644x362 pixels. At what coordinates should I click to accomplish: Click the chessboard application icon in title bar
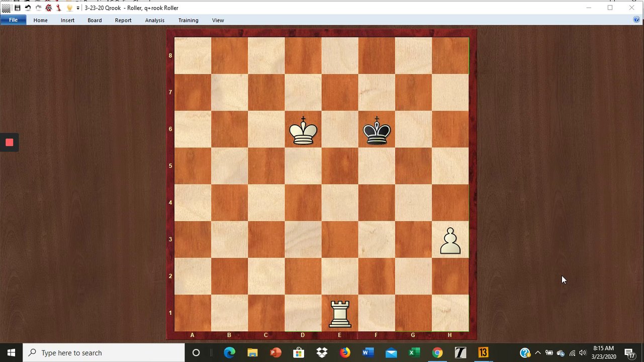(6, 8)
